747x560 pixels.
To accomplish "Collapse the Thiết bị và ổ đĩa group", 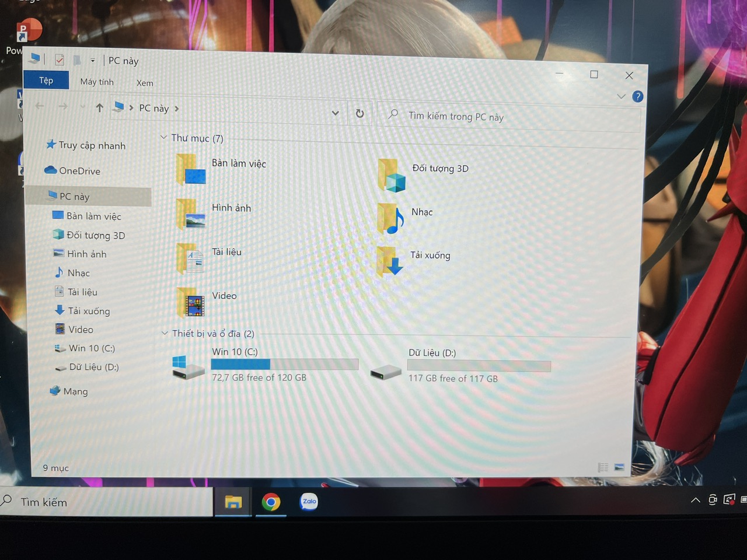I will 165,333.
